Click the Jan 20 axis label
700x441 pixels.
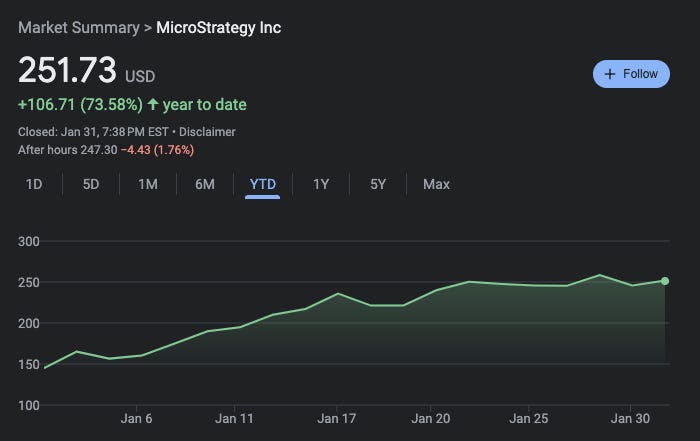pyautogui.click(x=430, y=419)
